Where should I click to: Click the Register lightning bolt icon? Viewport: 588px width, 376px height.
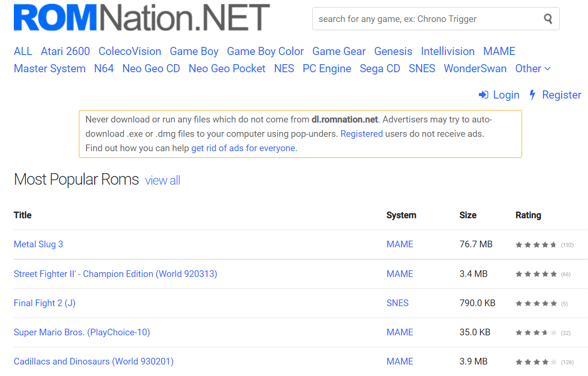(x=532, y=95)
